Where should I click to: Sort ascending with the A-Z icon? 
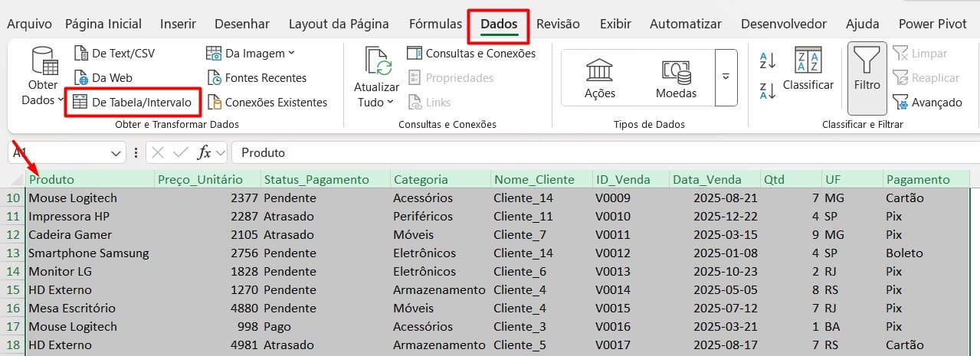point(767,60)
